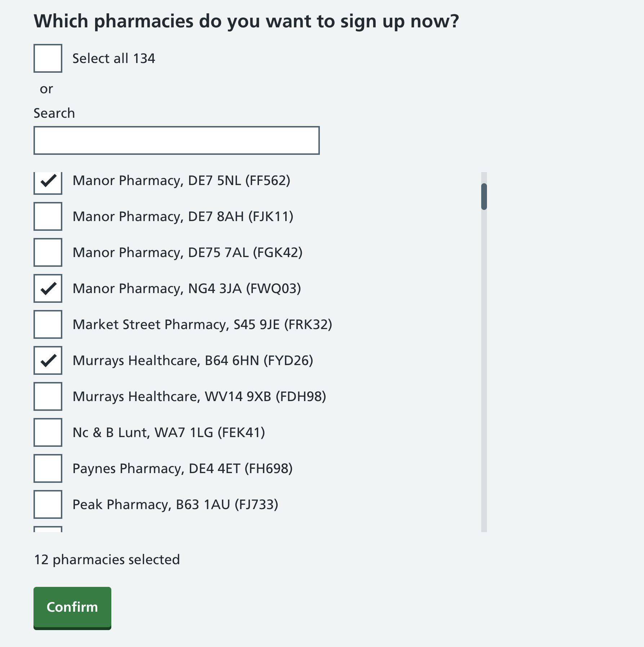This screenshot has width=644, height=647.
Task: Uncheck Manor Pharmacy, DE7 5NL (FF562)
Action: 48,181
